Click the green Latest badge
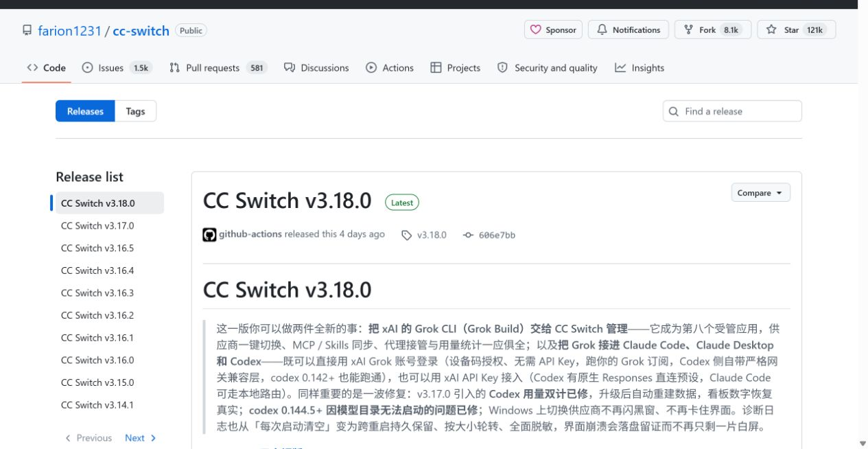868x449 pixels. (x=402, y=203)
